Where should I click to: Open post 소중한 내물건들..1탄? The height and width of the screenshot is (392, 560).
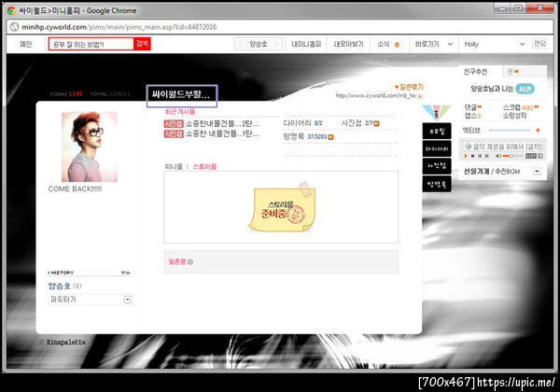[x=222, y=133]
